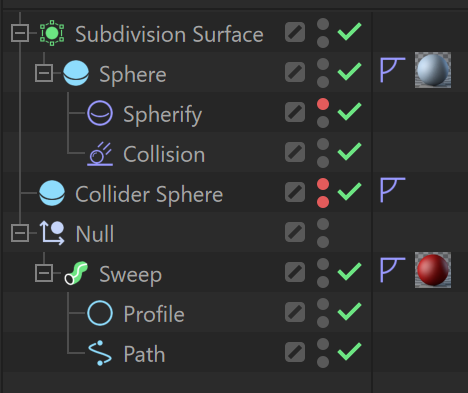Select the Collider Sphere object name

149,194
